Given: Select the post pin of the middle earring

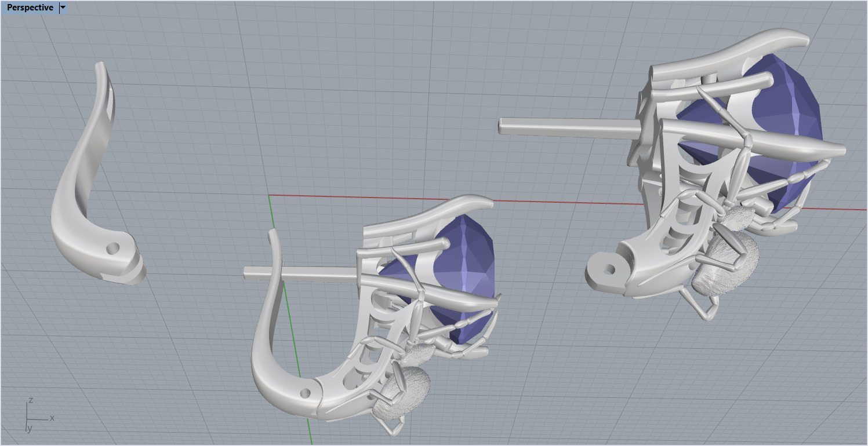Looking at the screenshot, I should point(302,273).
